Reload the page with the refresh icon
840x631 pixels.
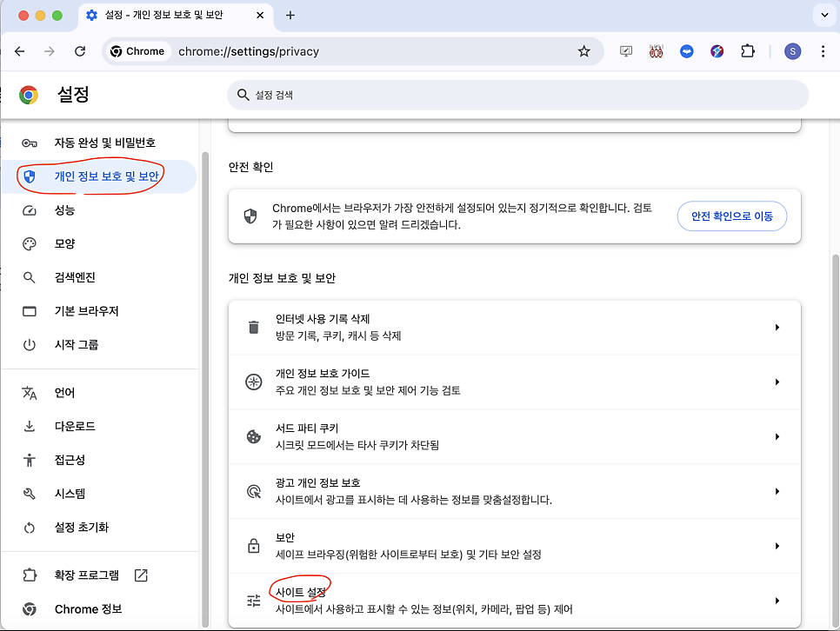(x=80, y=51)
